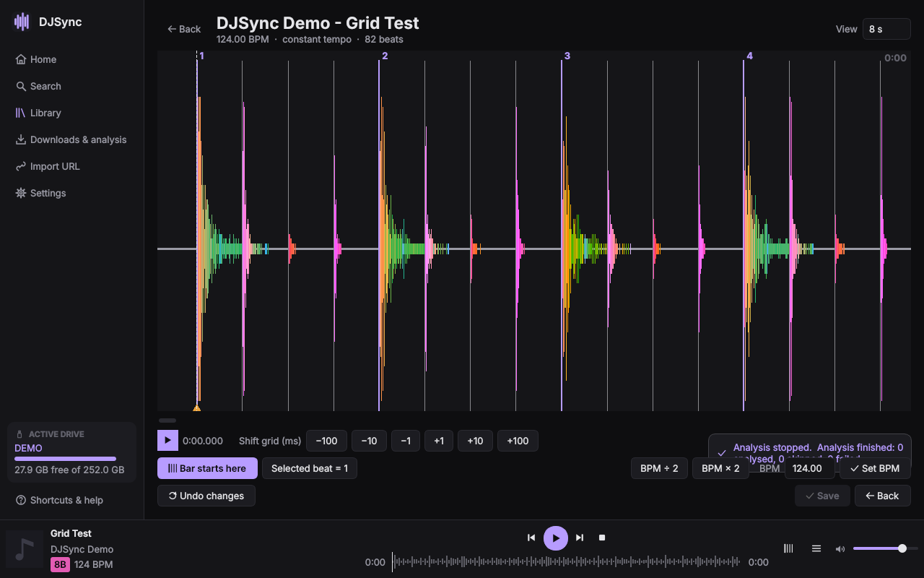Viewport: 924px width, 578px height.
Task: Shift grid by +10 ms
Action: point(475,441)
